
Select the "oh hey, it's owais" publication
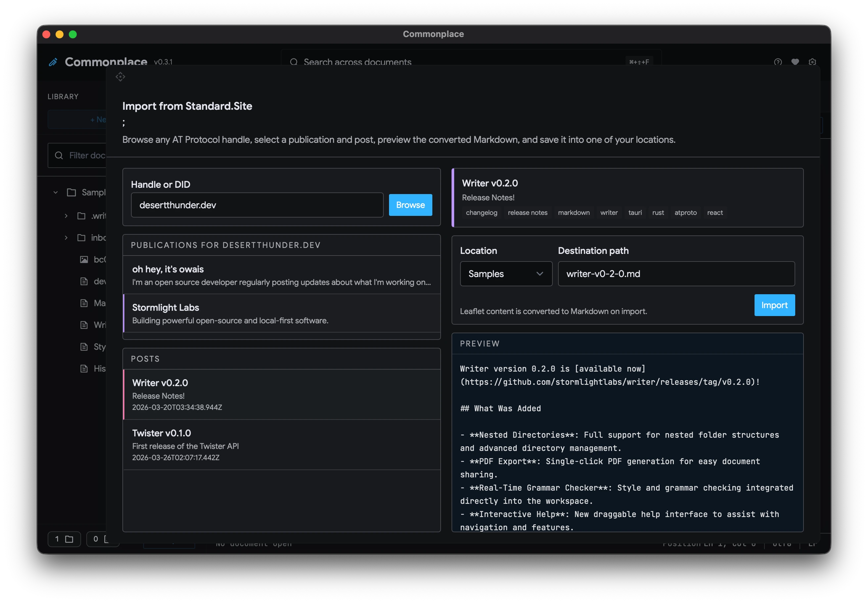tap(282, 275)
